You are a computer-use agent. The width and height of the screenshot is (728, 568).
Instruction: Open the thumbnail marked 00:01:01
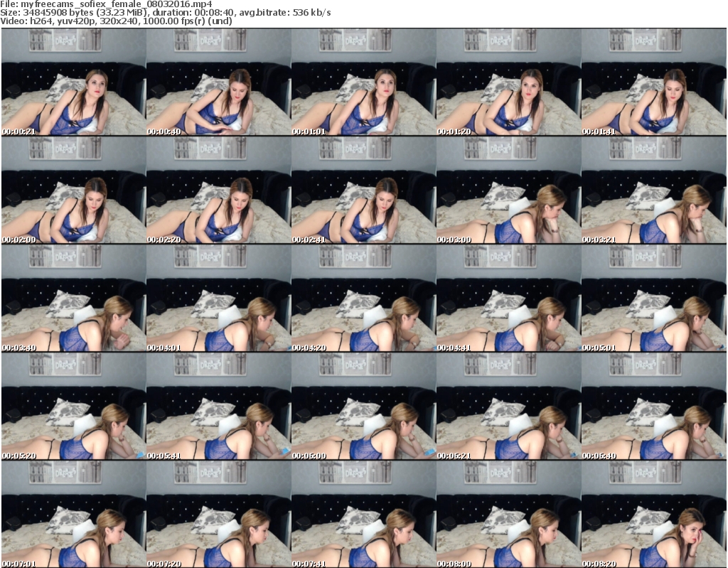[x=363, y=82]
